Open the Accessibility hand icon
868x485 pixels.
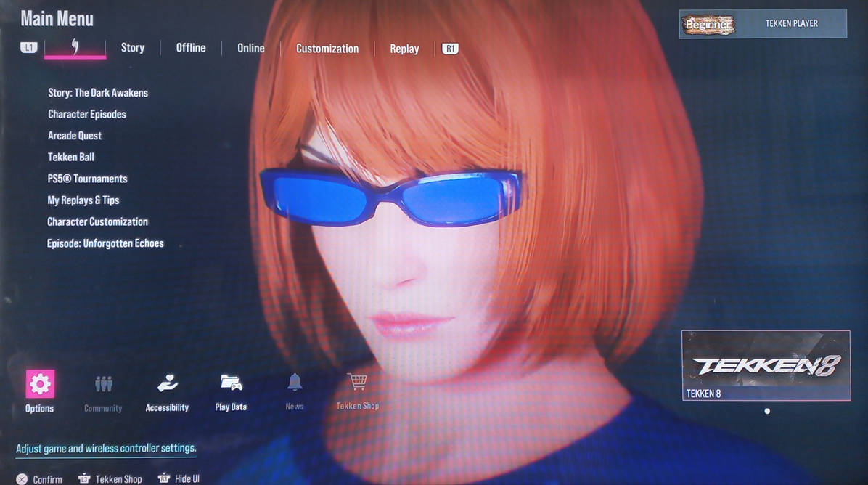[167, 383]
